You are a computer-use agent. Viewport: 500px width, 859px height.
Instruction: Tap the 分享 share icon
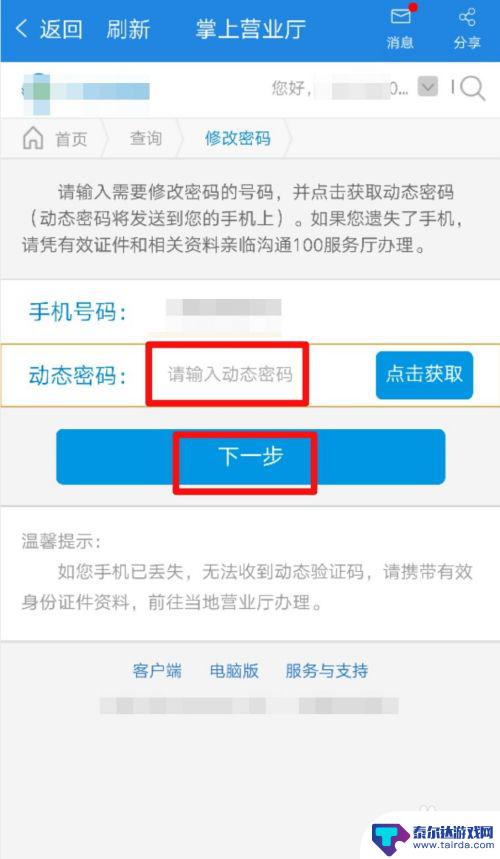coord(467,18)
